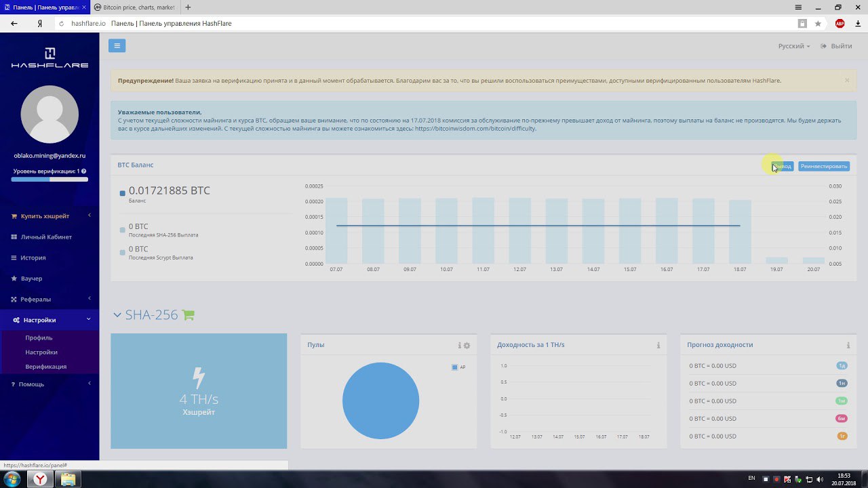This screenshot has width=868, height=488.
Task: Click oblako.mining@yandex.ru email text
Action: coord(50,155)
